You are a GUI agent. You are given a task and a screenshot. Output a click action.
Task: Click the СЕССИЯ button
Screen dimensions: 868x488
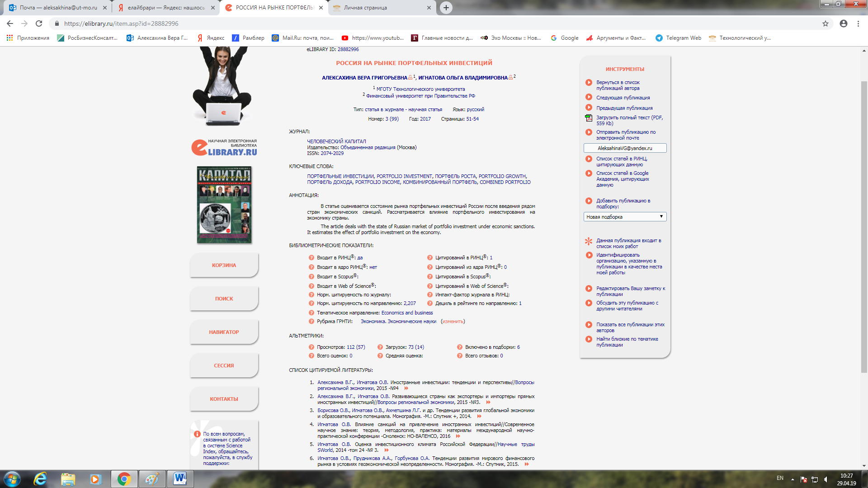224,366
